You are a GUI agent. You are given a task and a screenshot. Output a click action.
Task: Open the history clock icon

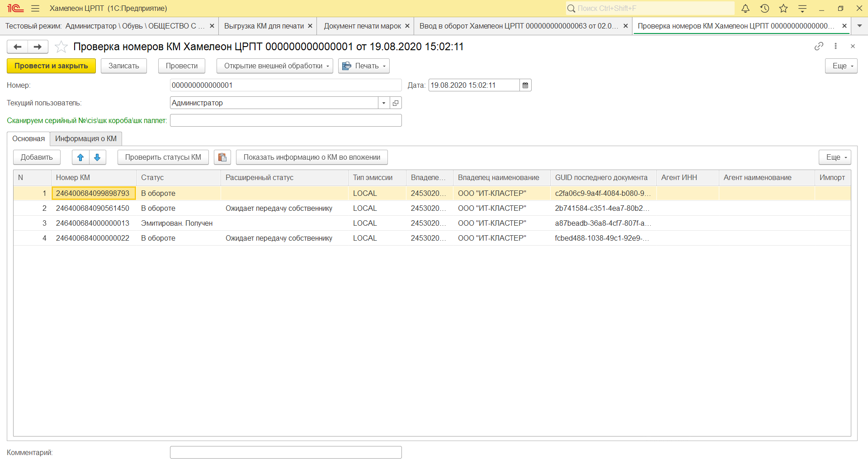click(x=764, y=9)
